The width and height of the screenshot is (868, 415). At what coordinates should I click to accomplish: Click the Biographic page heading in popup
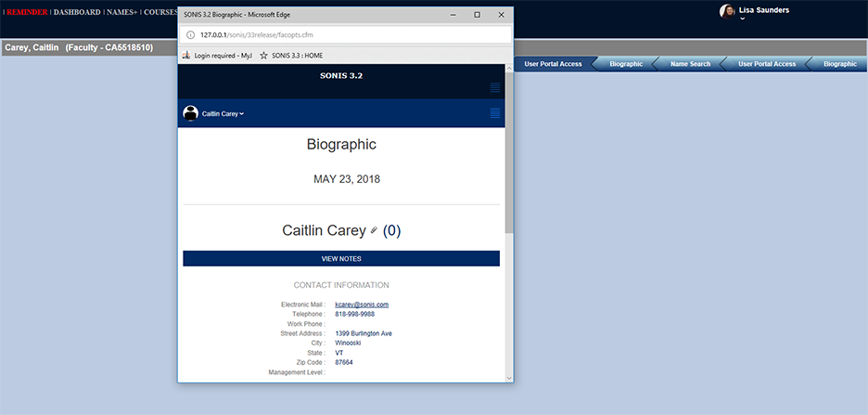pos(341,145)
